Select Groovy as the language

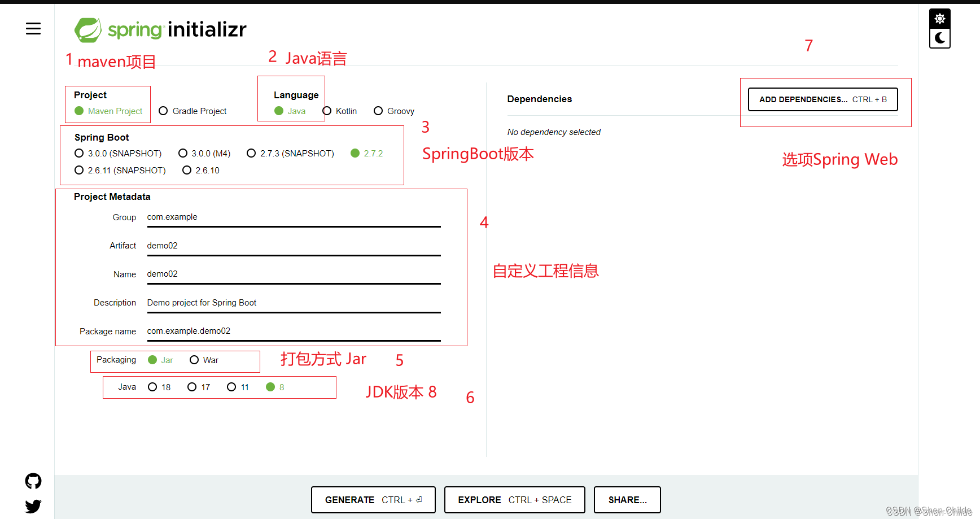tap(378, 111)
